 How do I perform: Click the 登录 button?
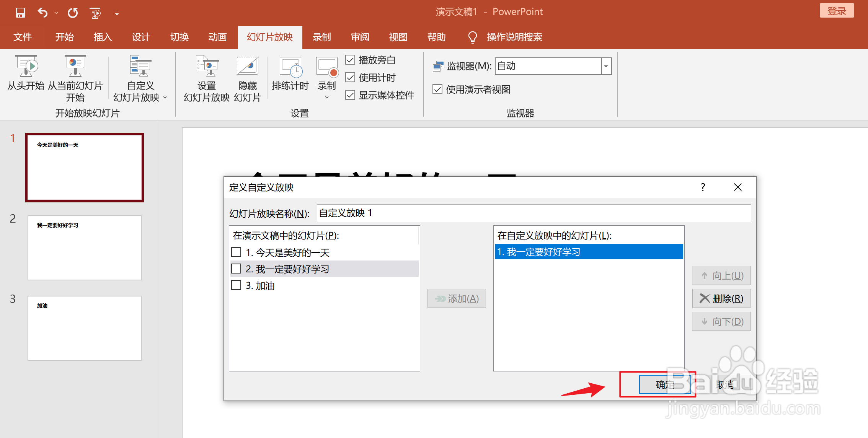click(837, 11)
